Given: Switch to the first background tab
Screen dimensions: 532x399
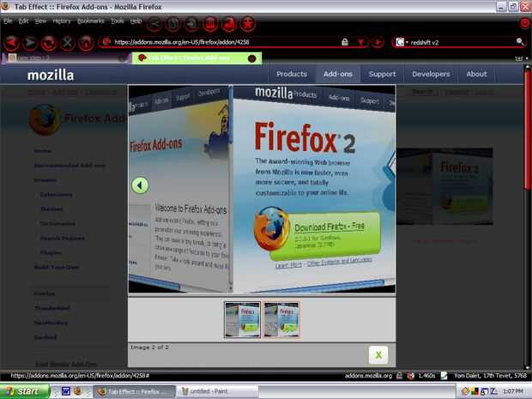Looking at the screenshot, I should (66, 58).
